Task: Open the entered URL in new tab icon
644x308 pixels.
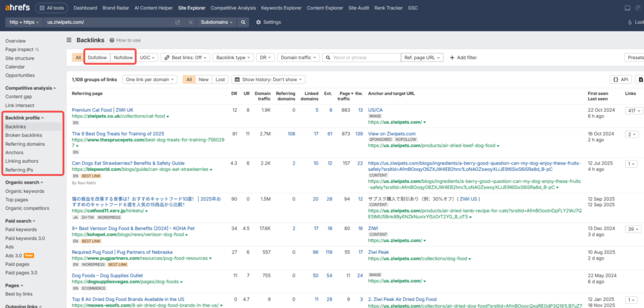Action: [177, 22]
